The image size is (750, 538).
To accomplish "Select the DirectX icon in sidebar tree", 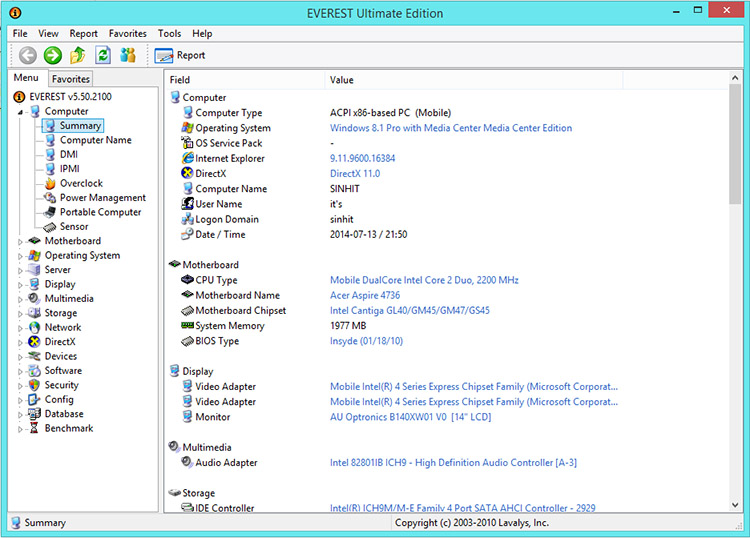I will pyautogui.click(x=34, y=342).
